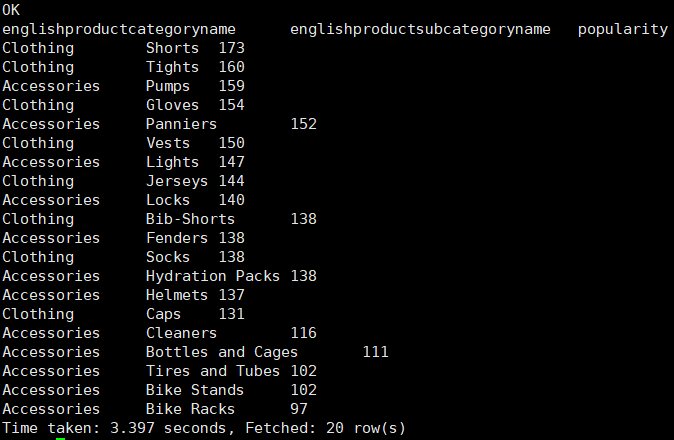
Task: Click the popularity value 152
Action: pyautogui.click(x=304, y=124)
